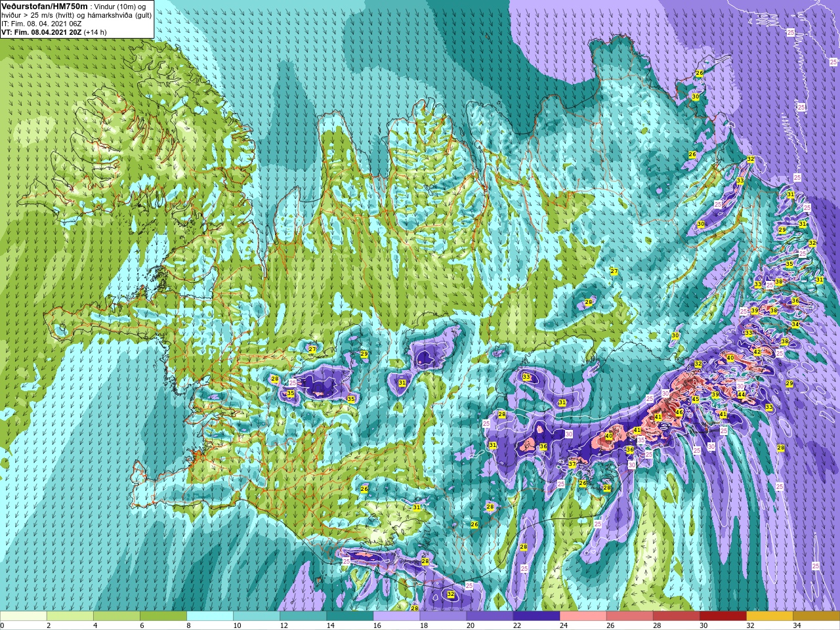
Task: Pick the dark indigo 22–24 m/s legend swatch
Action: coord(536,616)
